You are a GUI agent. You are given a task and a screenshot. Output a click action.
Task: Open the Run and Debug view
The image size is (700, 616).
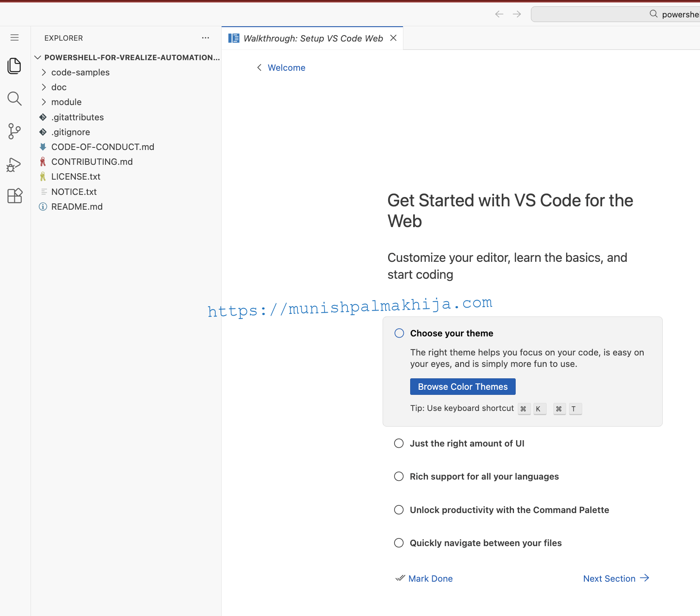point(14,164)
